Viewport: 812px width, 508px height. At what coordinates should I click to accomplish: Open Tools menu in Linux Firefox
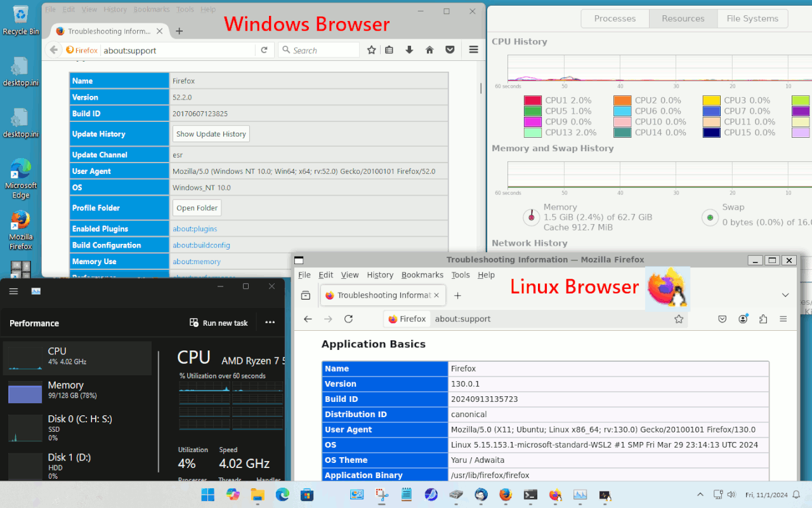(461, 275)
